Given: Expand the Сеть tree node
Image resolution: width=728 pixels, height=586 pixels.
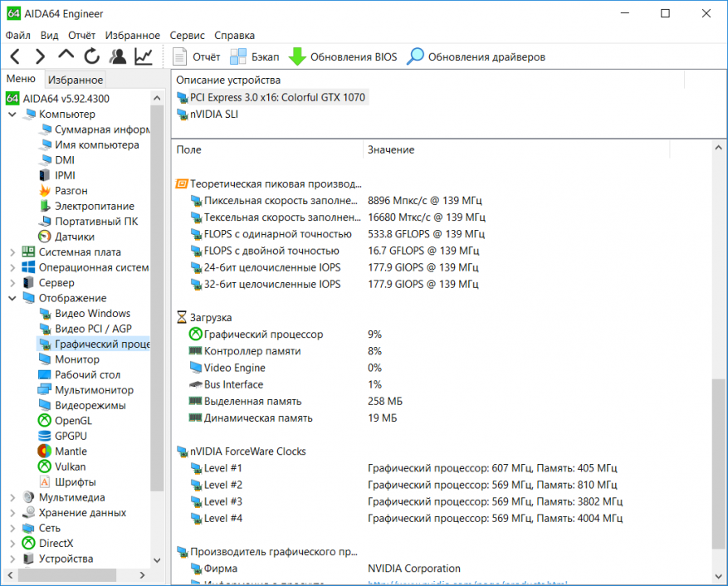Looking at the screenshot, I should (x=12, y=528).
